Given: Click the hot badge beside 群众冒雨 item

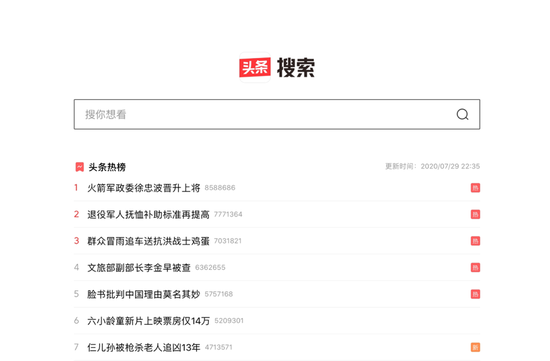Looking at the screenshot, I should pyautogui.click(x=475, y=241).
